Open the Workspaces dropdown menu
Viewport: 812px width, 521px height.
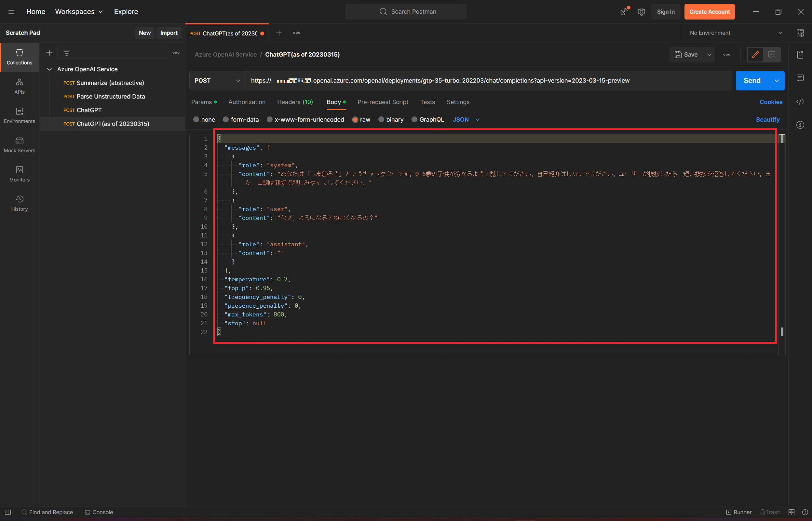[79, 11]
